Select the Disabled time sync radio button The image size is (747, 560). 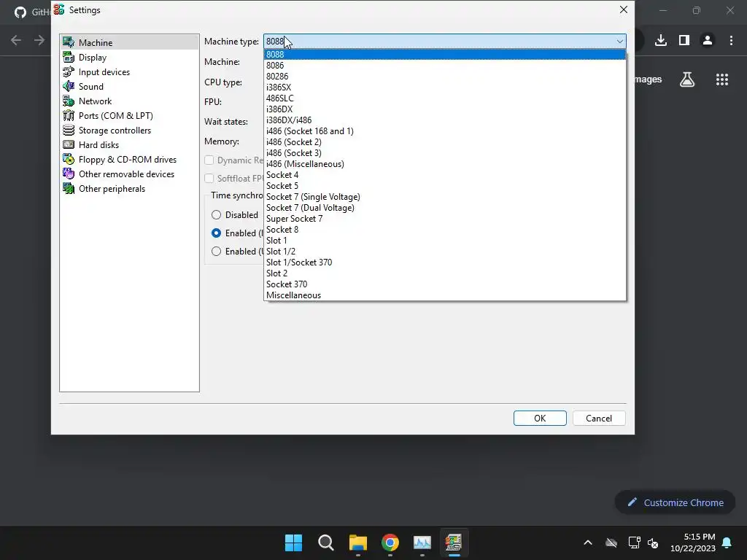(x=216, y=215)
